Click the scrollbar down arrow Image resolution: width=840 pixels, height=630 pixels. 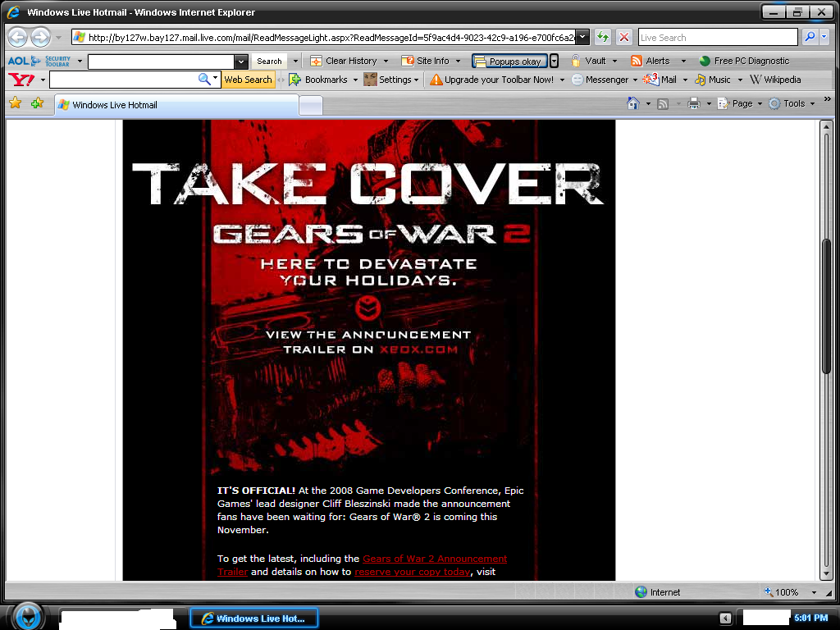[827, 573]
